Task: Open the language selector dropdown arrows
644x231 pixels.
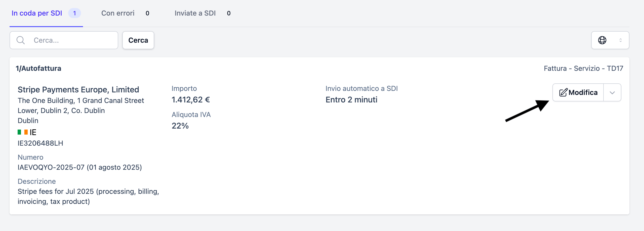Action: [621, 40]
